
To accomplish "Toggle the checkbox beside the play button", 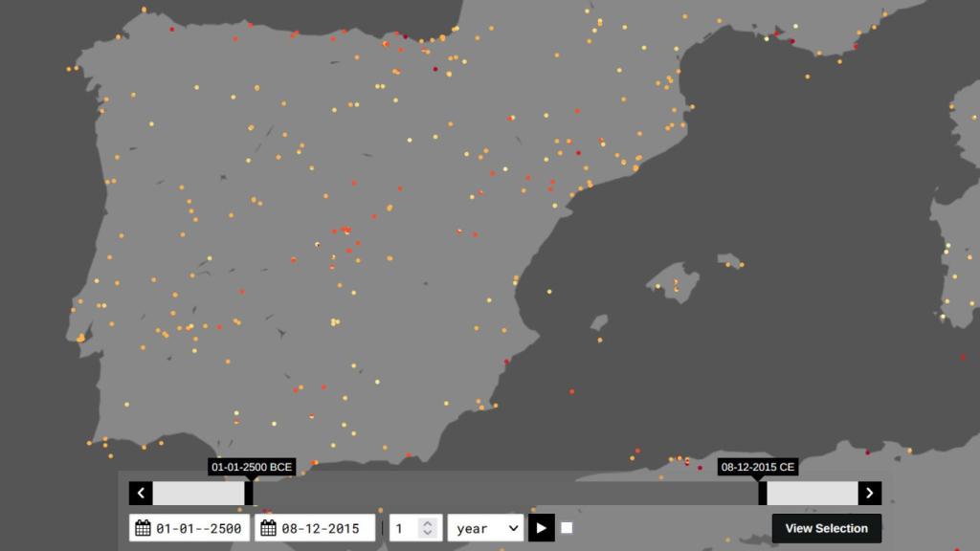I will point(566,526).
